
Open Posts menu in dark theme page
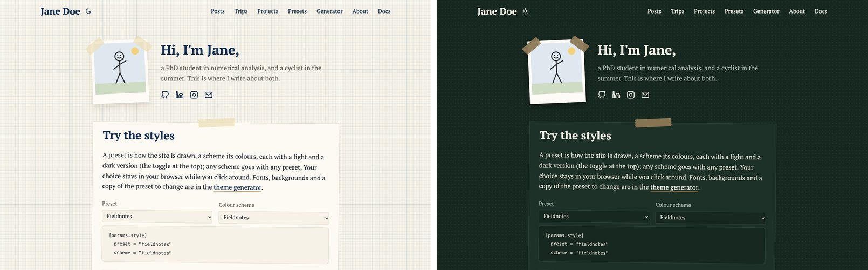[655, 11]
